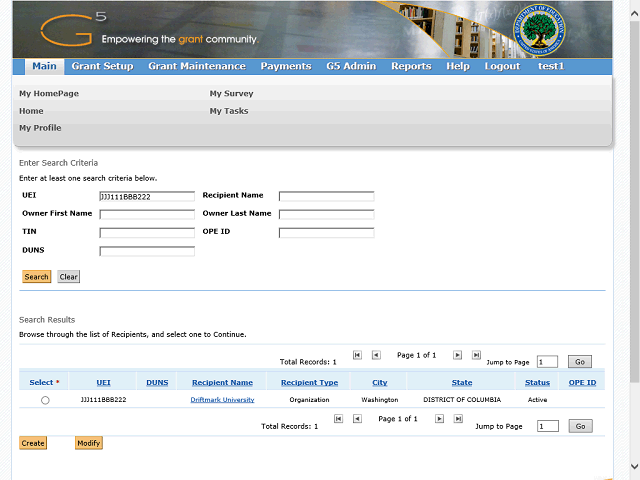The image size is (640, 480).
Task: Click into the Recipient Name input field
Action: 326,196
